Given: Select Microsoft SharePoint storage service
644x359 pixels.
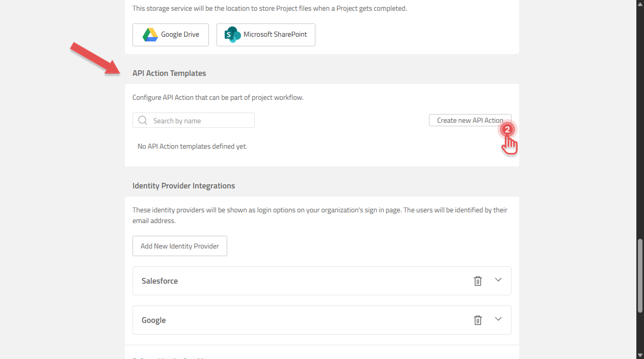Looking at the screenshot, I should 266,35.
